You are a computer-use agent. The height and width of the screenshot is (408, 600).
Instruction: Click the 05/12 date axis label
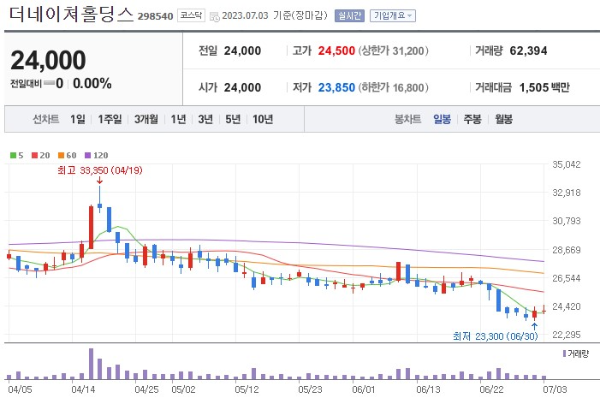pos(246,390)
